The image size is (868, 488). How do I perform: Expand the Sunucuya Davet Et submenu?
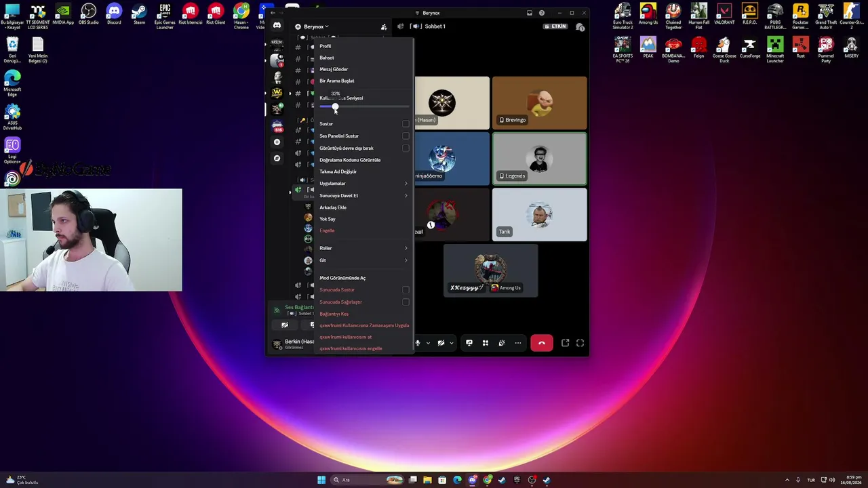[x=363, y=196]
